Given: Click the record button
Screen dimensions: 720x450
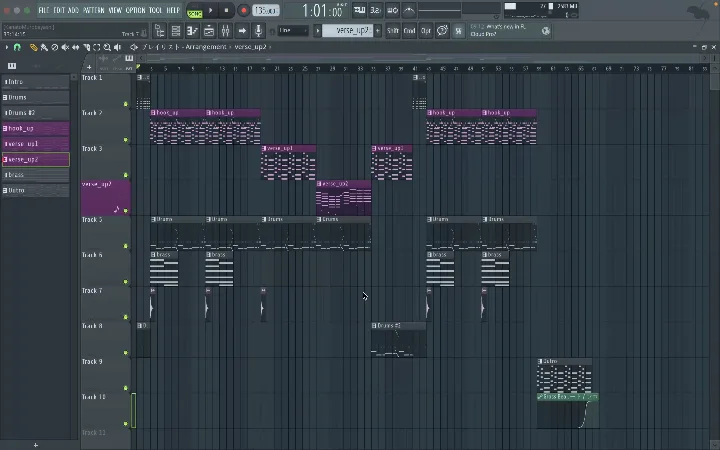Looking at the screenshot, I should click(243, 10).
